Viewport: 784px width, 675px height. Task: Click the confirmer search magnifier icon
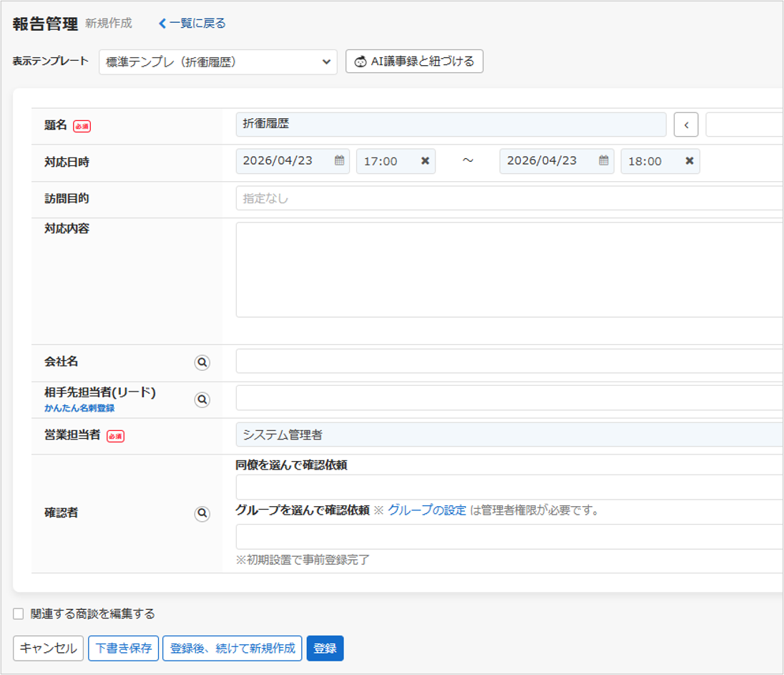[x=202, y=513]
